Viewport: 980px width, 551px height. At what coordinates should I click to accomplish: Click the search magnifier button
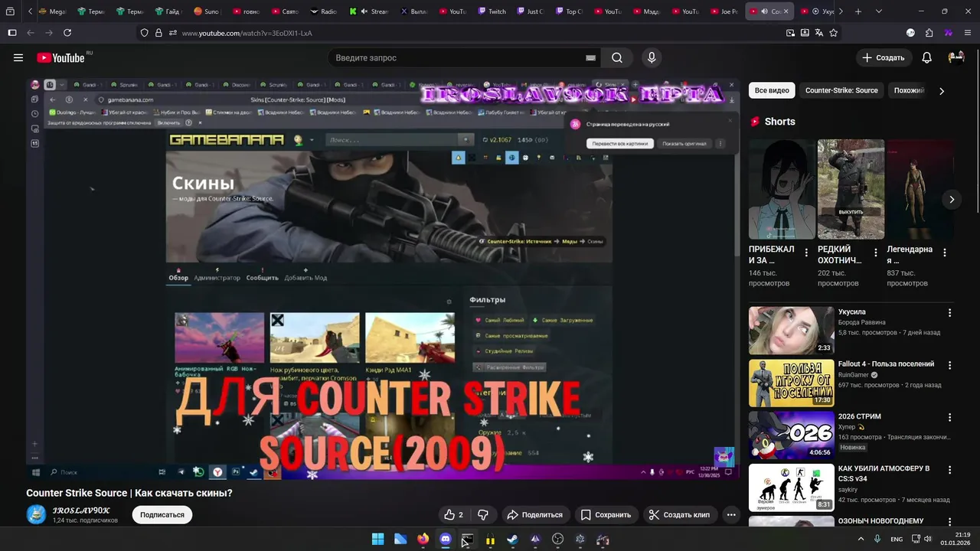(x=617, y=57)
